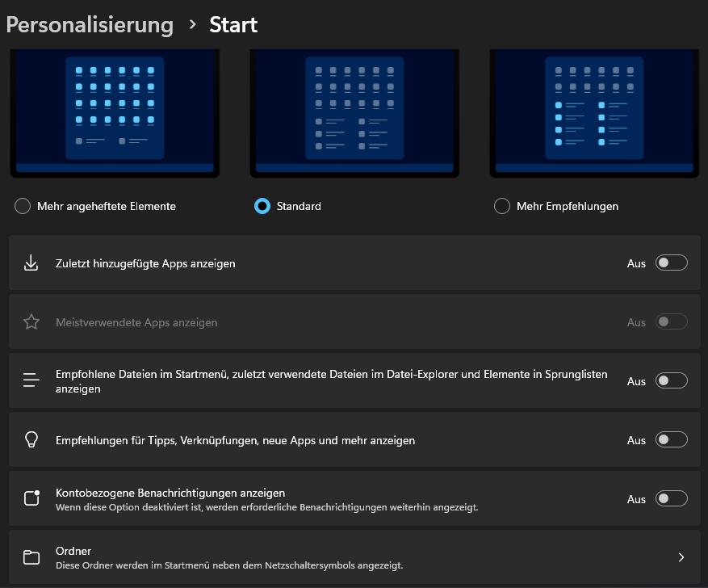This screenshot has width=708, height=588.
Task: Toggle 'Zuletzt hinzugefügte Apps anzeigen' switch
Action: point(672,262)
